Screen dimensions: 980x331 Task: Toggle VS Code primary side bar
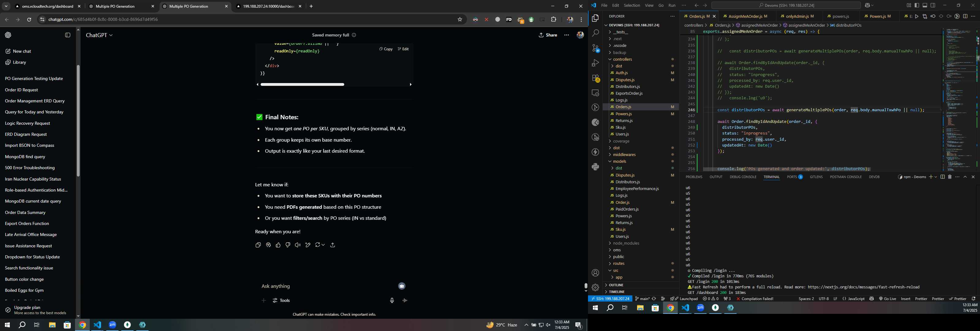coord(917,5)
